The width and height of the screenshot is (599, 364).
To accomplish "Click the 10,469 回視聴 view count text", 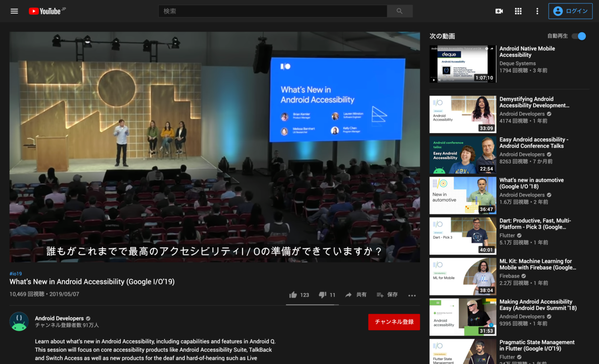I will pyautogui.click(x=27, y=294).
